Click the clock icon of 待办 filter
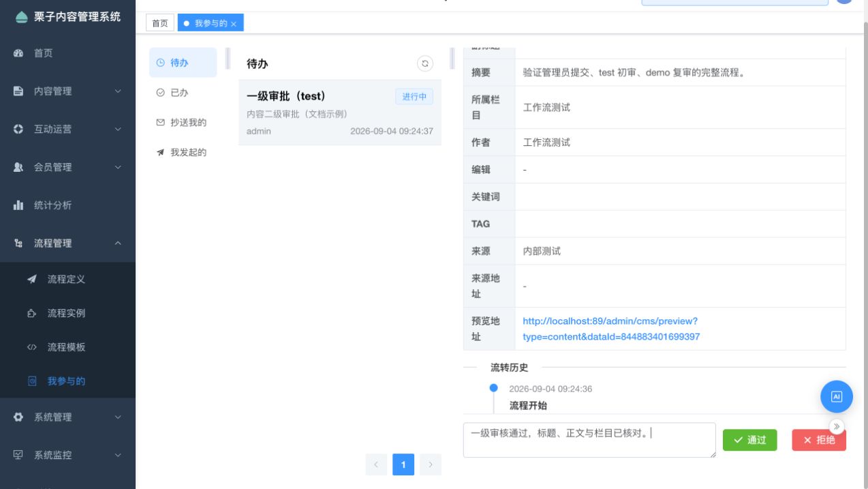This screenshot has height=489, width=868. [x=161, y=63]
